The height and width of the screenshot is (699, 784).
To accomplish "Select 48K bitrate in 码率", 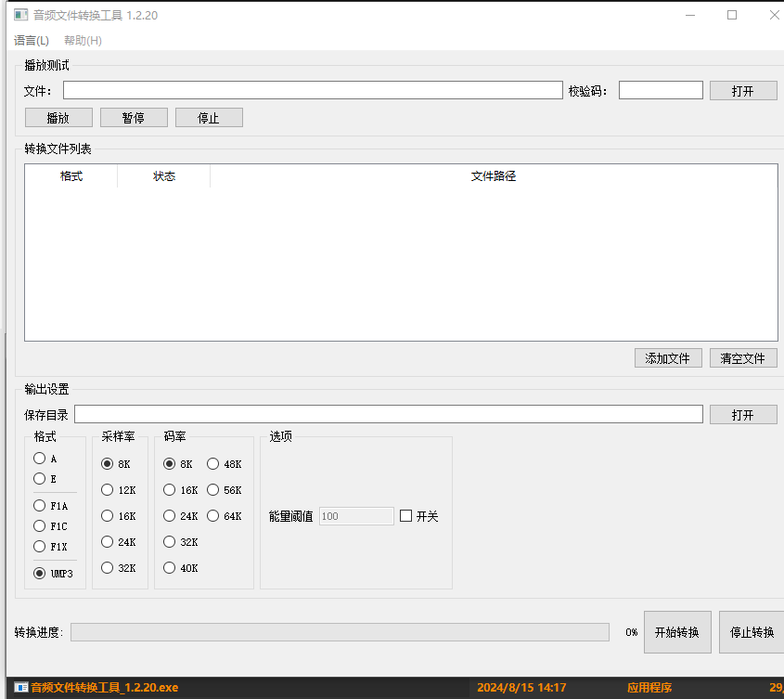I will 213,464.
